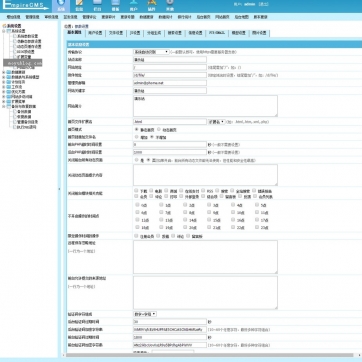Switch to the 用户设置 tab
Screen dimensions: 362x362
pyautogui.click(x=95, y=33)
